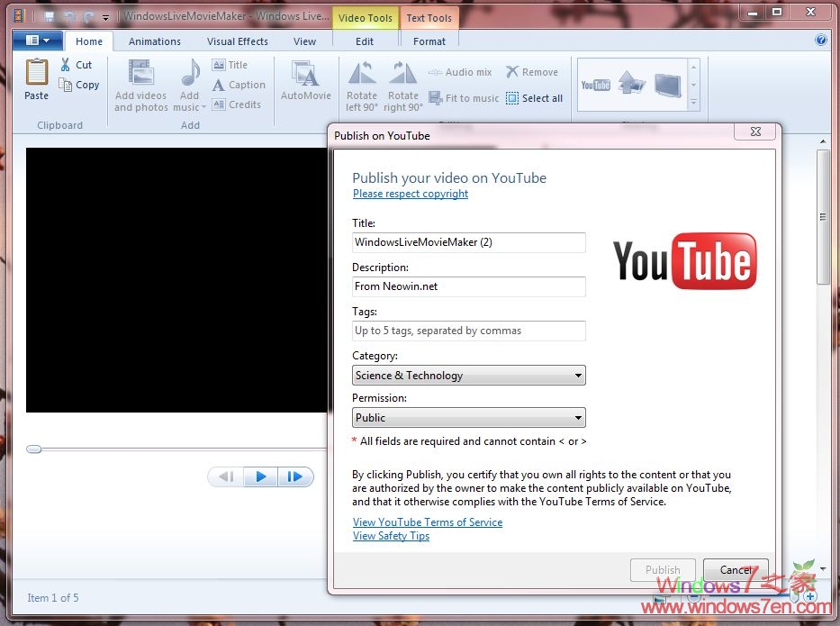Open View YouTube Terms of Service link
This screenshot has width=840, height=626.
point(428,522)
